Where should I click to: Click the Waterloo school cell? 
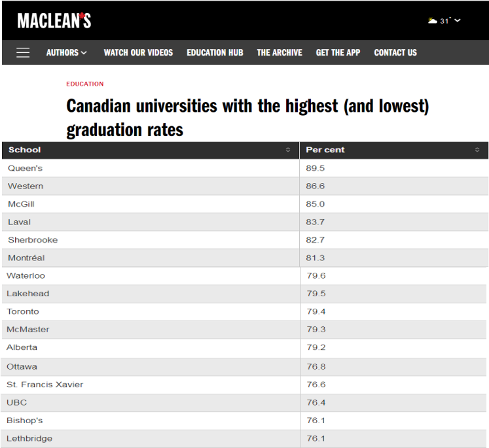click(x=26, y=276)
